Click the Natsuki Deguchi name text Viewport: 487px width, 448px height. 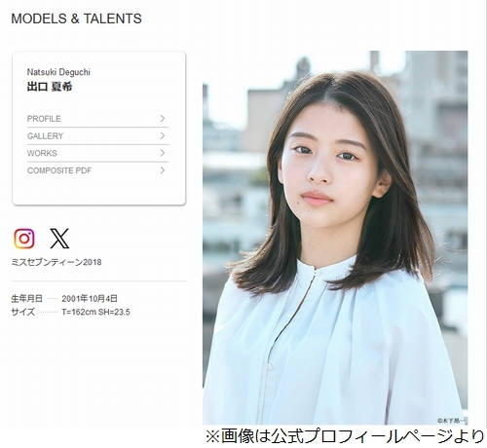pos(58,72)
